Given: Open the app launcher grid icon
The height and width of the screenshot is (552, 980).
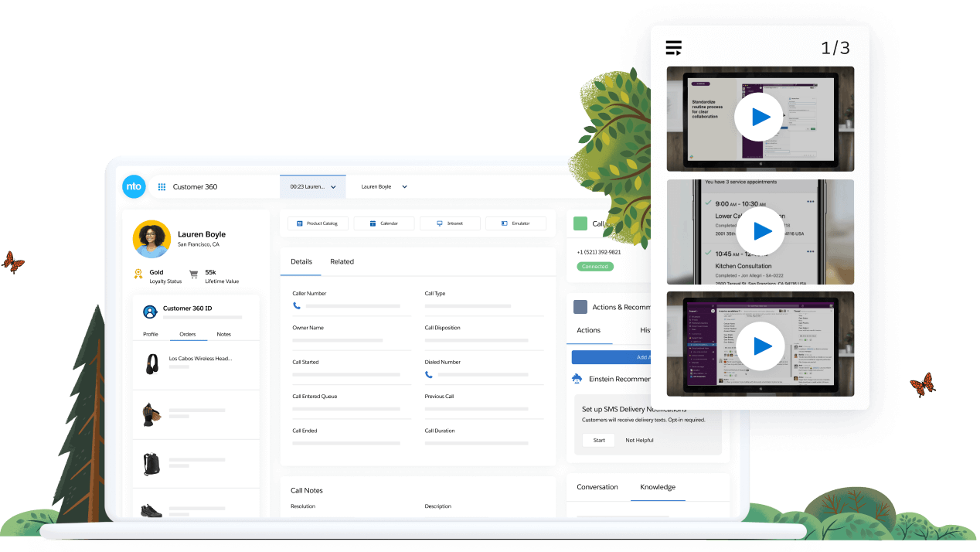Looking at the screenshot, I should (162, 186).
